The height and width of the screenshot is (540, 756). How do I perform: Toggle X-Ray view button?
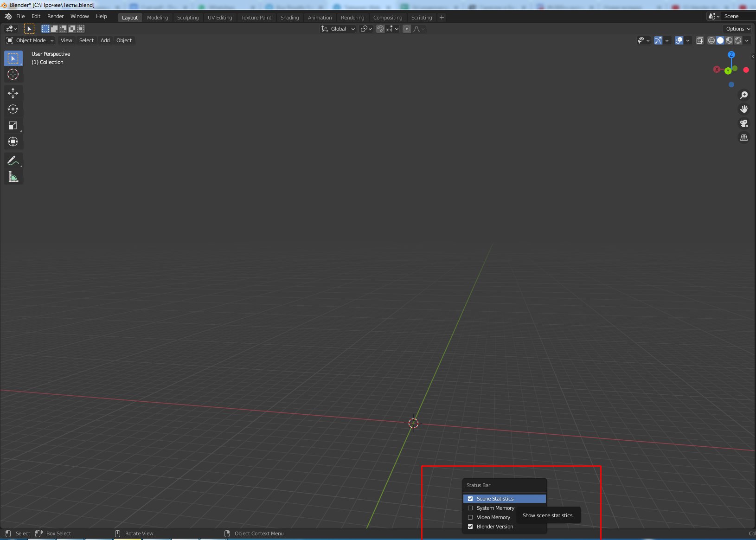[700, 40]
